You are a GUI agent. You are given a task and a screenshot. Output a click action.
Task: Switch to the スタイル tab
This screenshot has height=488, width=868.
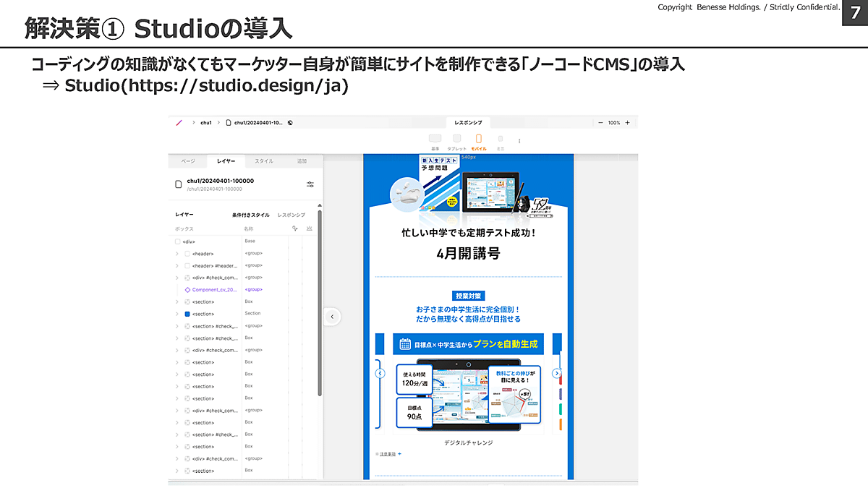(x=264, y=161)
